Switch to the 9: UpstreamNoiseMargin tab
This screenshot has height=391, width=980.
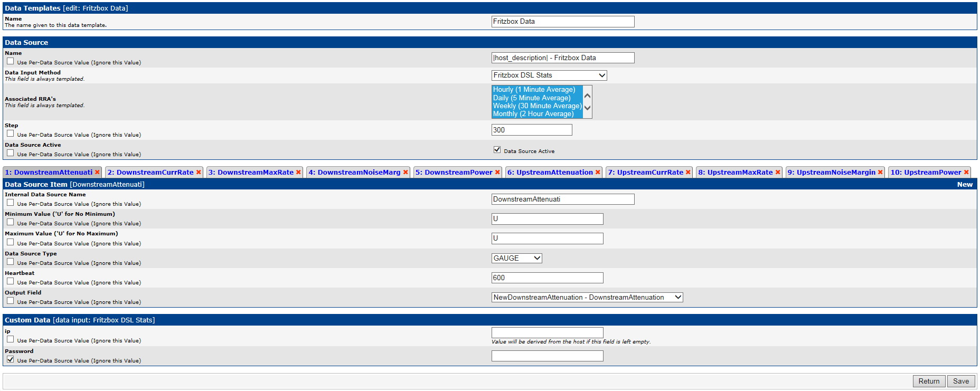pyautogui.click(x=832, y=173)
